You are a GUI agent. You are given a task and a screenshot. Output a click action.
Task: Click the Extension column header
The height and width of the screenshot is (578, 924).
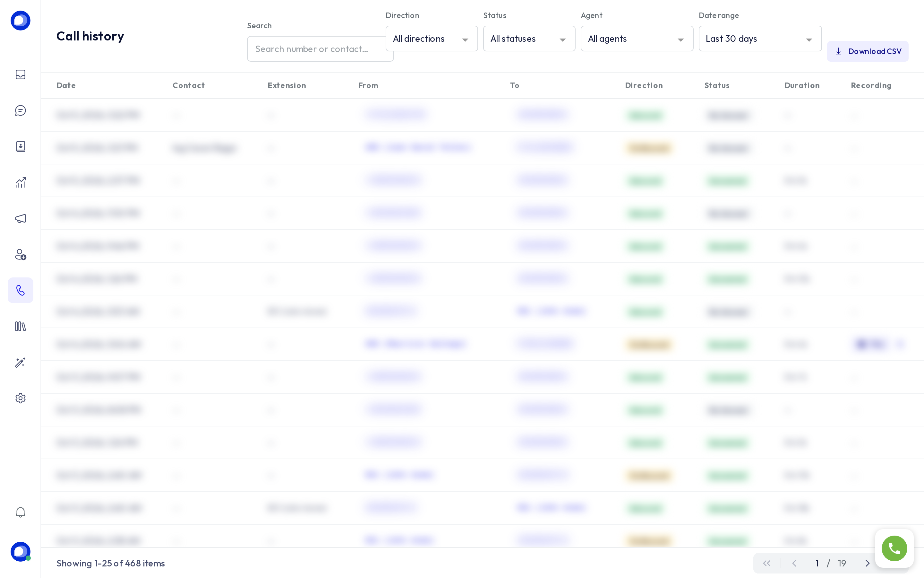pyautogui.click(x=287, y=85)
